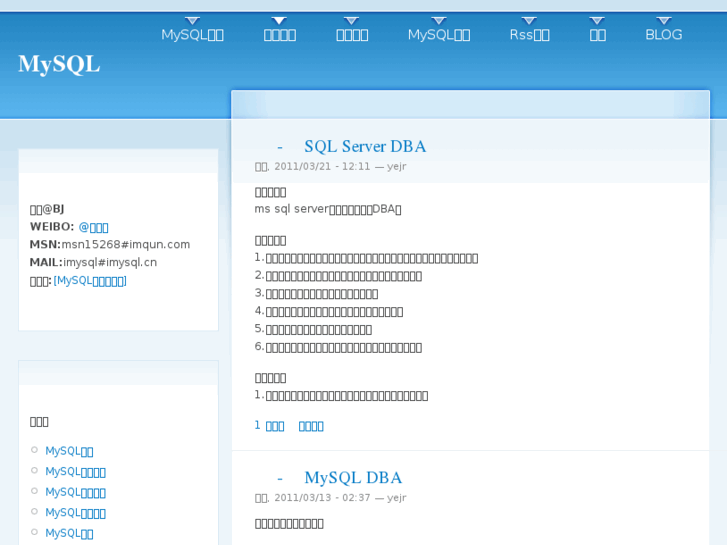This screenshot has width=727, height=545.
Task: Click the 2011/03/21 - 12:11 post date
Action: [322, 167]
